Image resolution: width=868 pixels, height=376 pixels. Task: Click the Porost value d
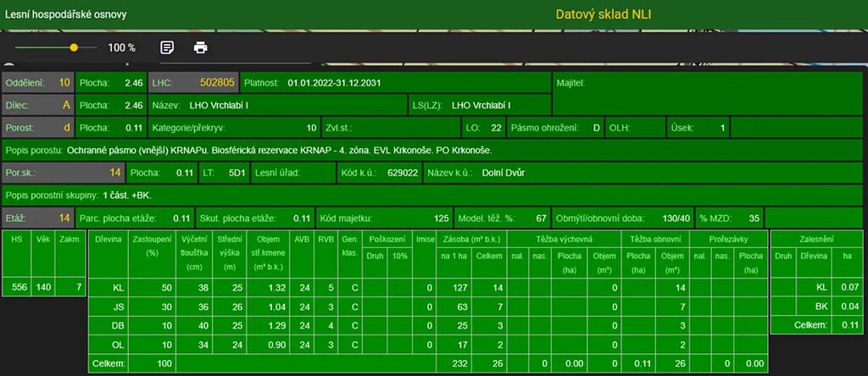click(66, 128)
